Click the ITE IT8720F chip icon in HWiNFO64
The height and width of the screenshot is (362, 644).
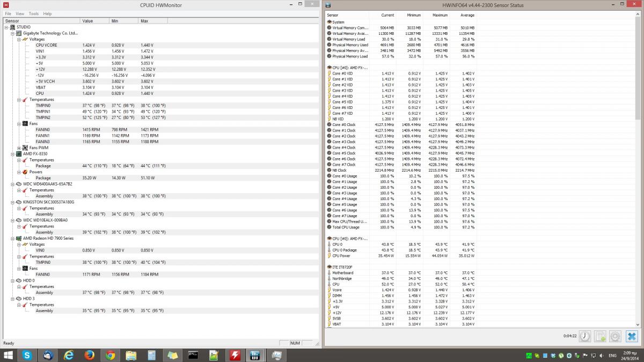pyautogui.click(x=329, y=267)
